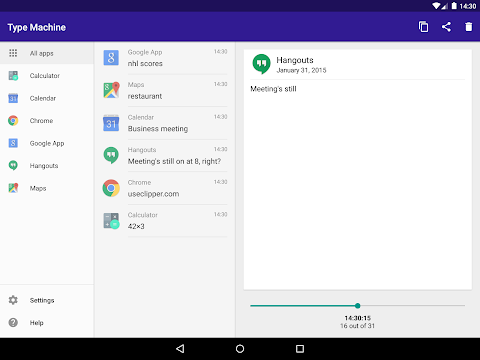Click the 'January 31, 2015' date
This screenshot has height=360, width=480.
[301, 70]
